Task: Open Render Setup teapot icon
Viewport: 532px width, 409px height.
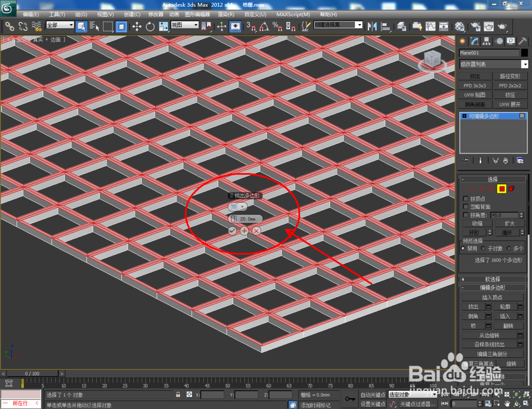Action: pyautogui.click(x=475, y=26)
